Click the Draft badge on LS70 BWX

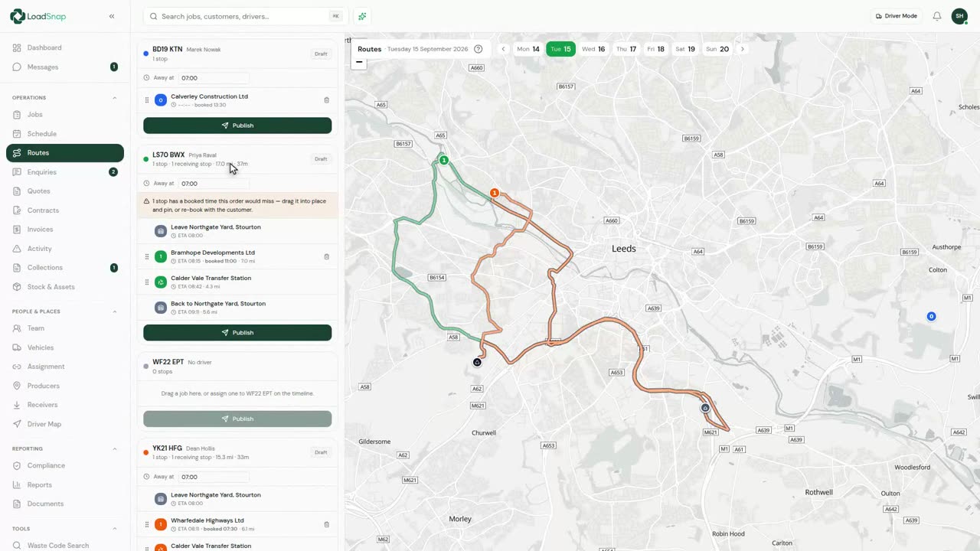click(321, 159)
